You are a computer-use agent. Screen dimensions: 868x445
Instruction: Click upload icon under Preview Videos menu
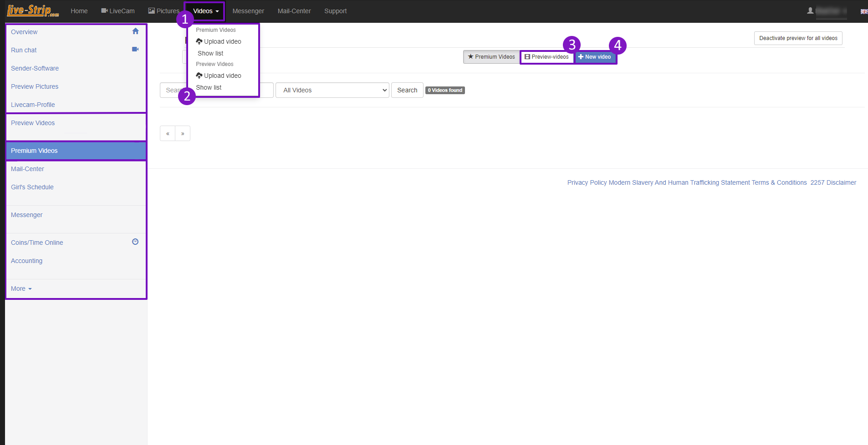[x=199, y=76]
